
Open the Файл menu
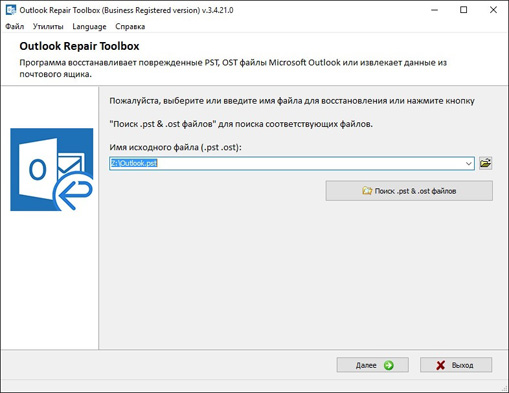15,27
